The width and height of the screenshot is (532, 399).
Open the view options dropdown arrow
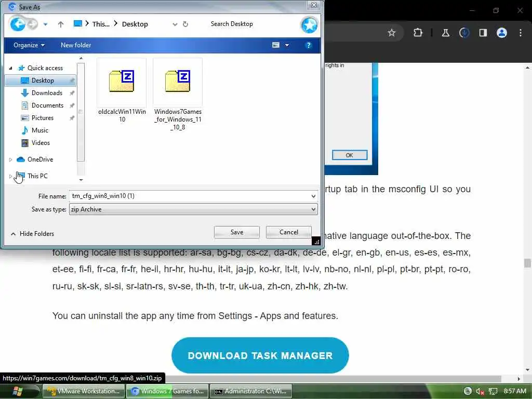pos(287,45)
